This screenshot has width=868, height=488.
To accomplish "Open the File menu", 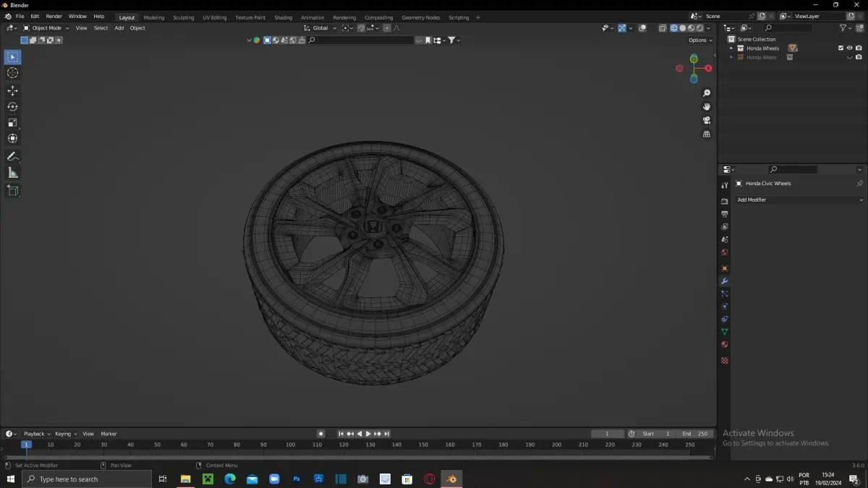I will coord(20,16).
